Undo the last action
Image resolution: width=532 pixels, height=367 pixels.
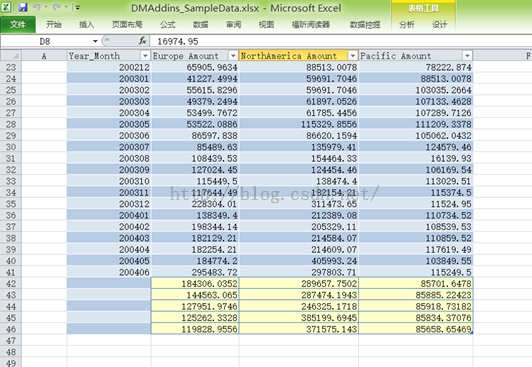tap(37, 7)
